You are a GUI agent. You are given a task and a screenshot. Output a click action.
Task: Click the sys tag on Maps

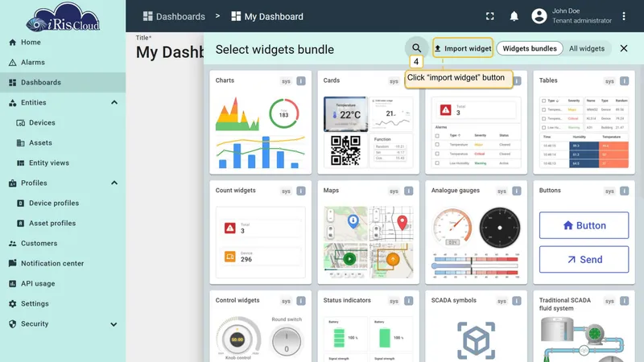(x=394, y=191)
